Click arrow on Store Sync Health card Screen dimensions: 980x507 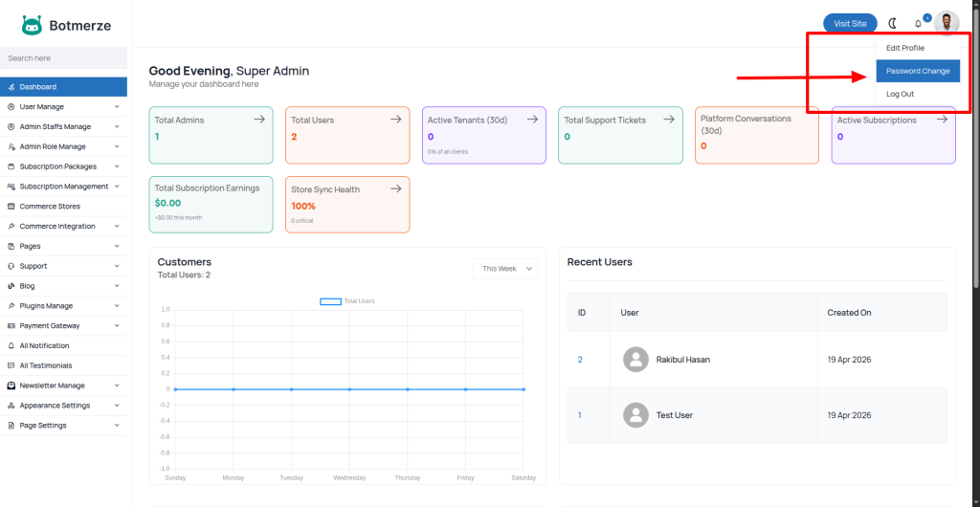click(395, 189)
